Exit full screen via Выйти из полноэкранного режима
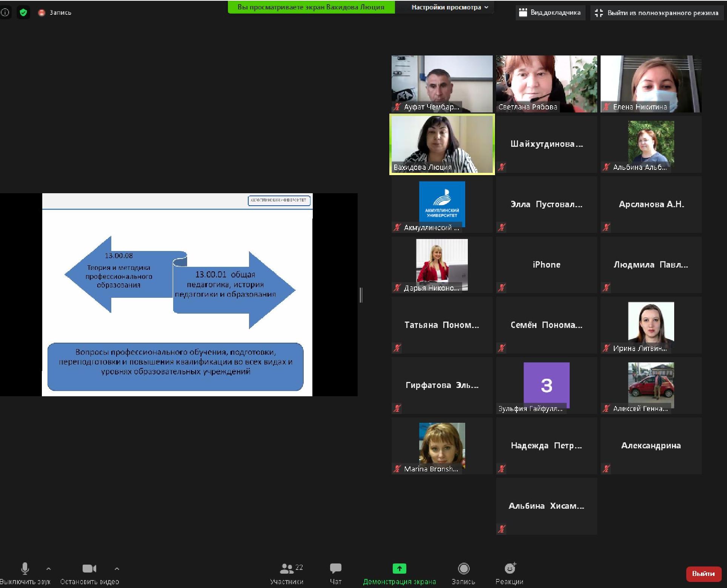 tap(657, 13)
